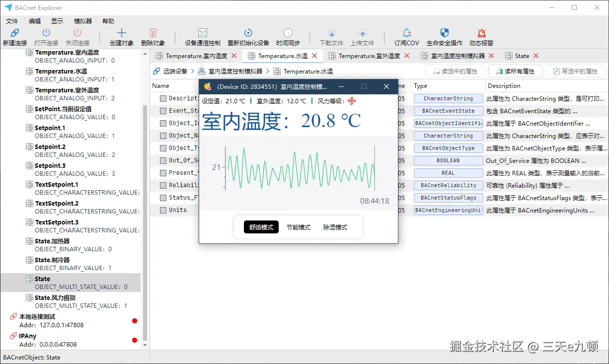Viewport: 609px width, 364px height.
Task: Open the 编辑 menu
Action: (35, 21)
